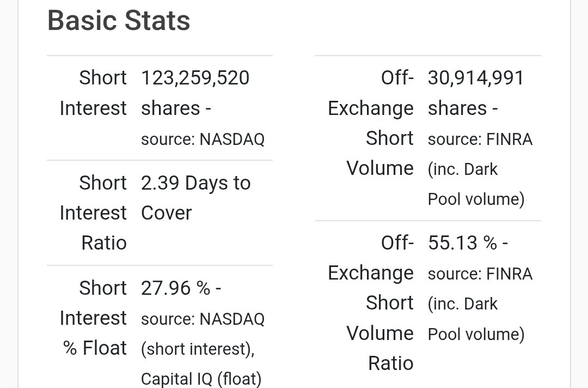Click the Dark Pool volume note under short volume

(476, 184)
